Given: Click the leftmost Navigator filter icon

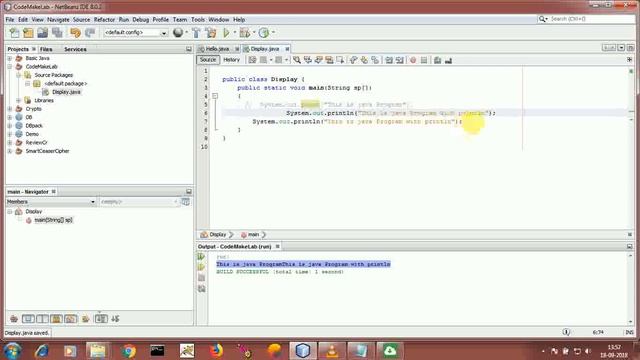Looking at the screenshot, I should click(14, 319).
